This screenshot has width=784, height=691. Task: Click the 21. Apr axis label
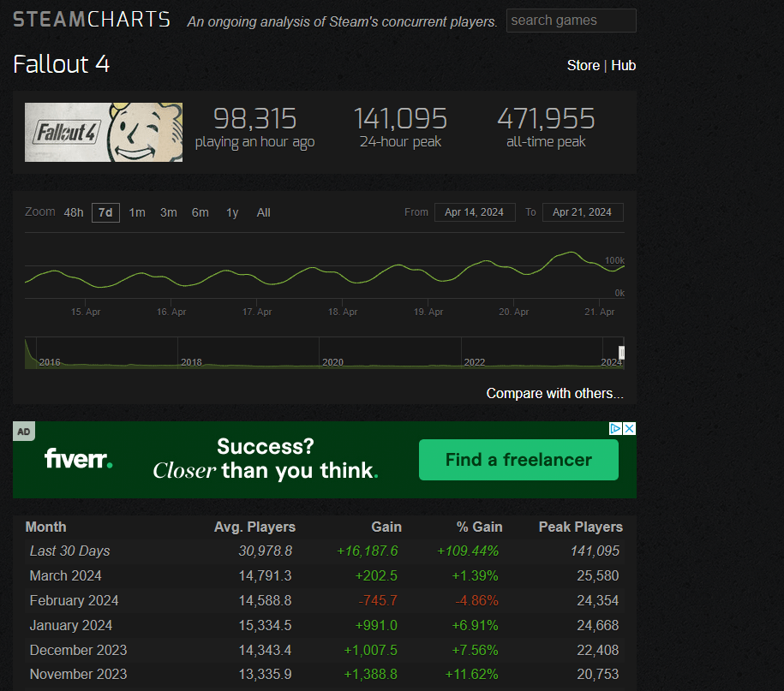600,312
